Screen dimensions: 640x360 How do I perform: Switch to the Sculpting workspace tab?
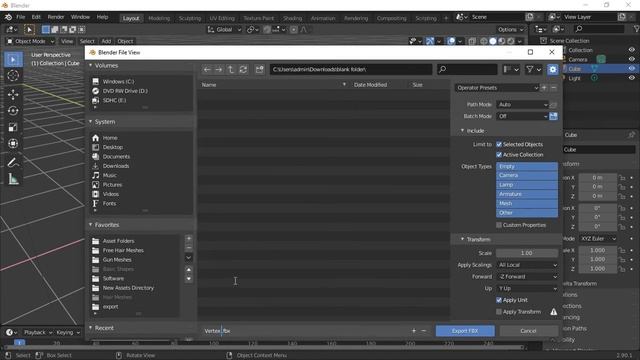[190, 18]
